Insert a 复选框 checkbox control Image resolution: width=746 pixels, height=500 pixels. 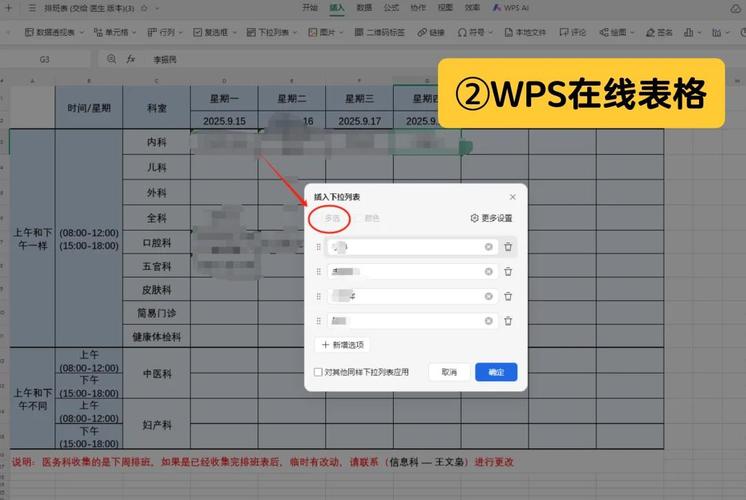click(x=211, y=32)
